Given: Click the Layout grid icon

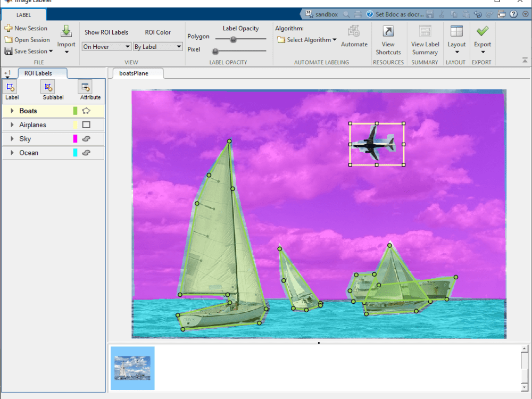Looking at the screenshot, I should pos(456,31).
